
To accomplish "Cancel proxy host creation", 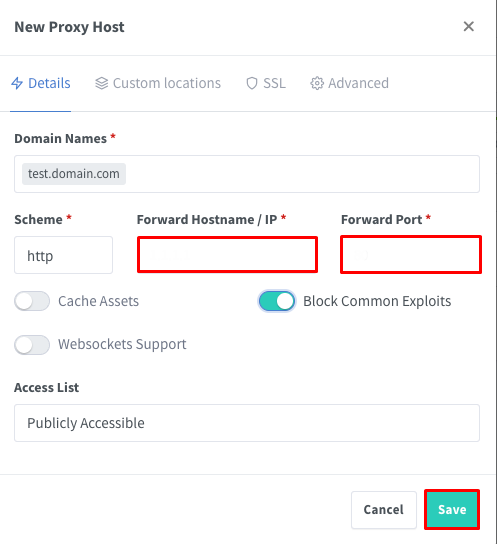I will point(384,510).
